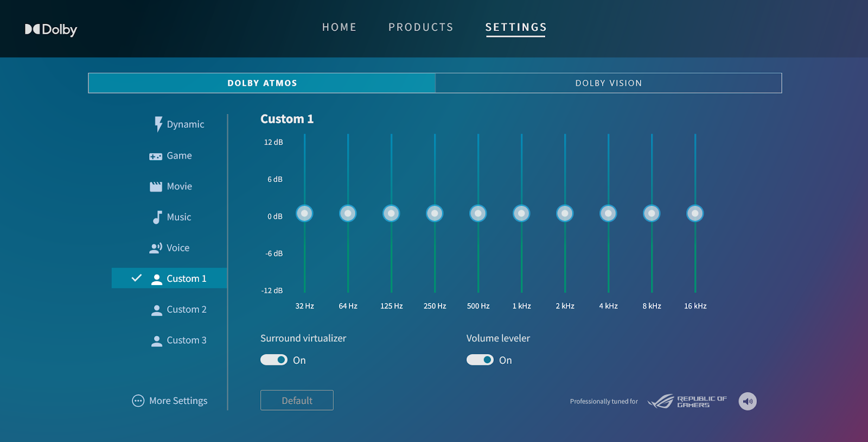Open More Settings link
This screenshot has height=442, width=868.
pyautogui.click(x=178, y=401)
